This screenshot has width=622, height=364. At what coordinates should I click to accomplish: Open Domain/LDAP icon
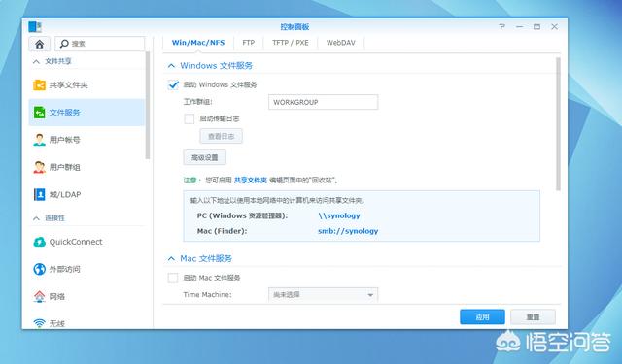click(39, 194)
